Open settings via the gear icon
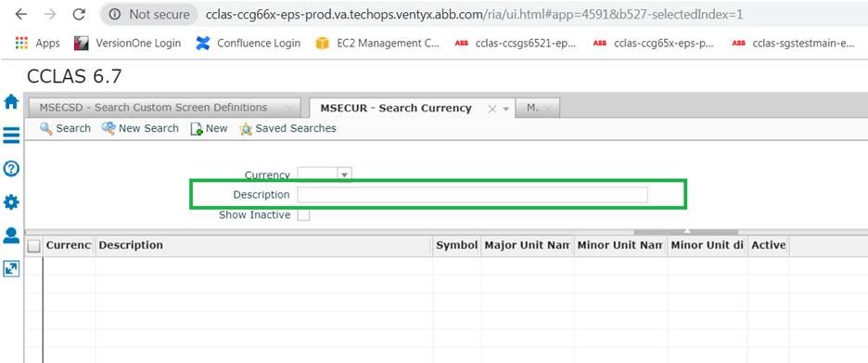 pyautogui.click(x=11, y=202)
